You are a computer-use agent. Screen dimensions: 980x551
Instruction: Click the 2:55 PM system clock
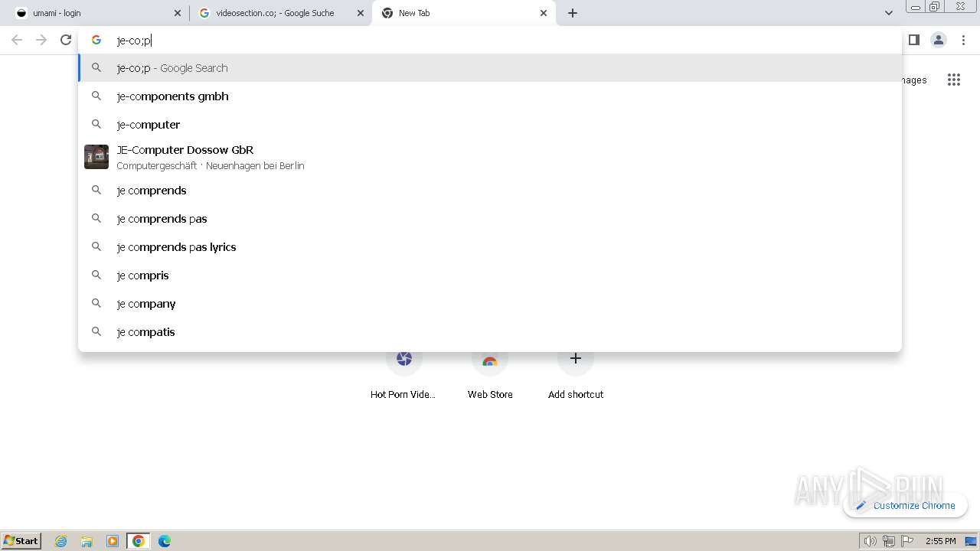(x=941, y=541)
